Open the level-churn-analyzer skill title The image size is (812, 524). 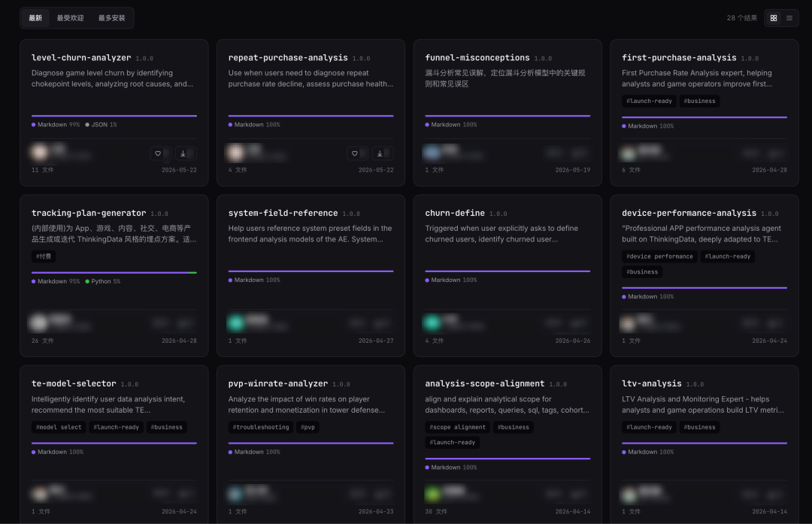[81, 57]
